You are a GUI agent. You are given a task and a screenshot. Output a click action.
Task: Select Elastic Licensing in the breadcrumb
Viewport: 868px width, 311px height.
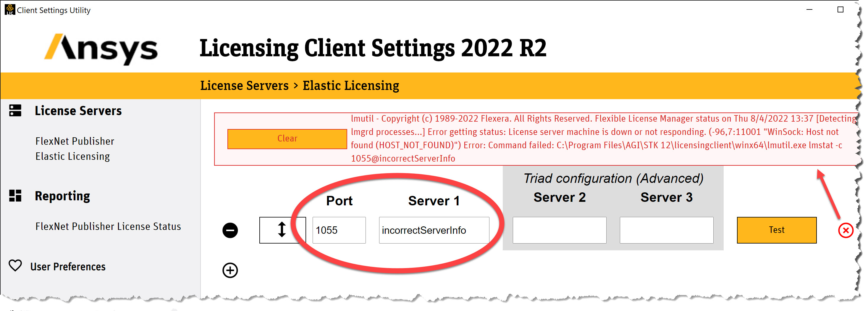click(351, 85)
